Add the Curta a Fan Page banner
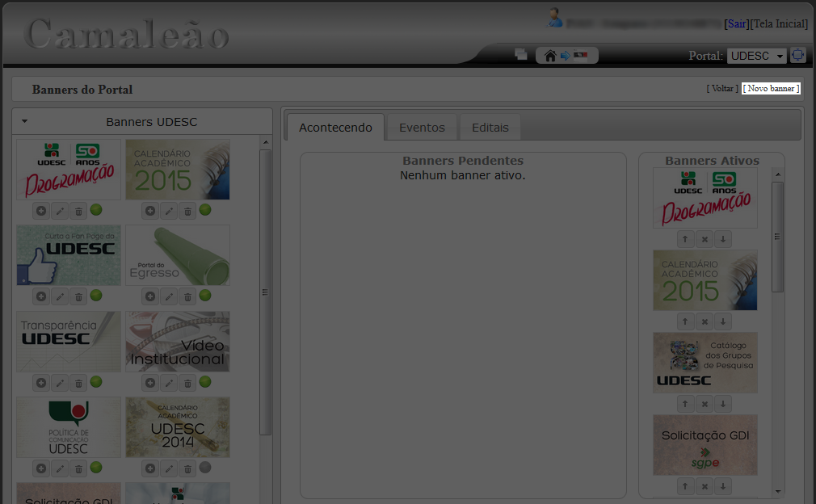816x504 pixels. point(41,296)
